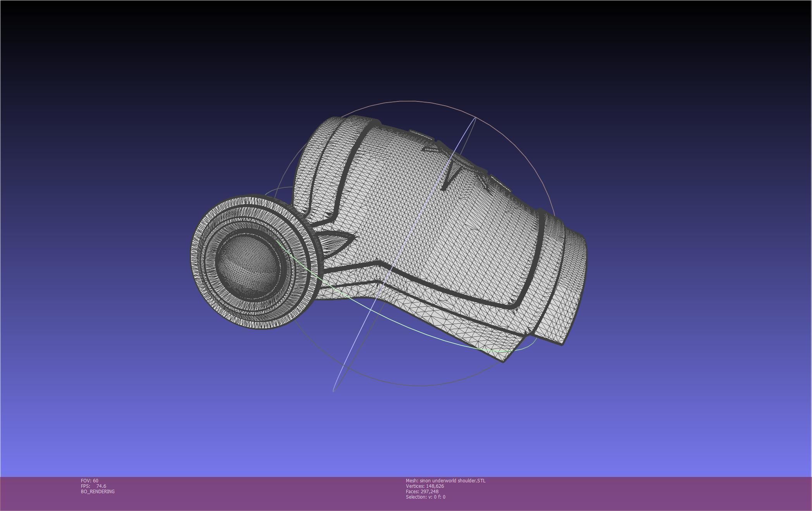Image resolution: width=812 pixels, height=511 pixels.
Task: Click the FPS: 74.6 readout
Action: coord(93,486)
